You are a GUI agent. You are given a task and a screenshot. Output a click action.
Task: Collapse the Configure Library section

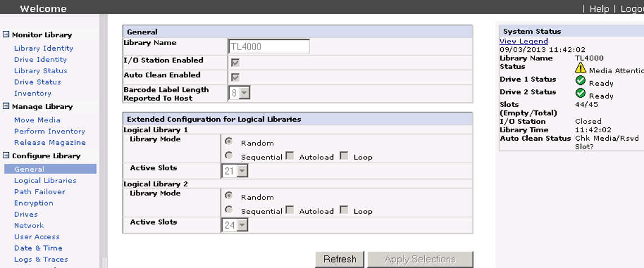click(6, 155)
